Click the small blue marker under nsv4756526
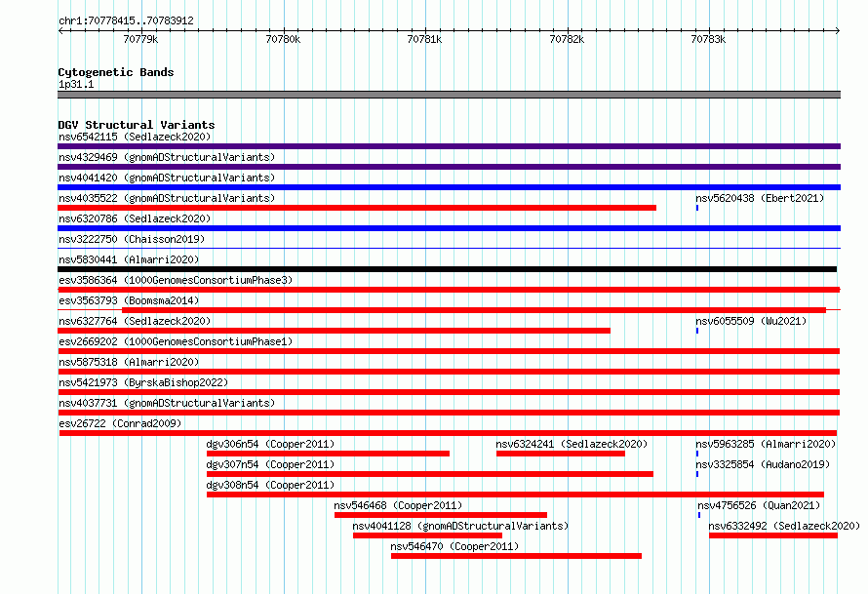 pyautogui.click(x=699, y=515)
